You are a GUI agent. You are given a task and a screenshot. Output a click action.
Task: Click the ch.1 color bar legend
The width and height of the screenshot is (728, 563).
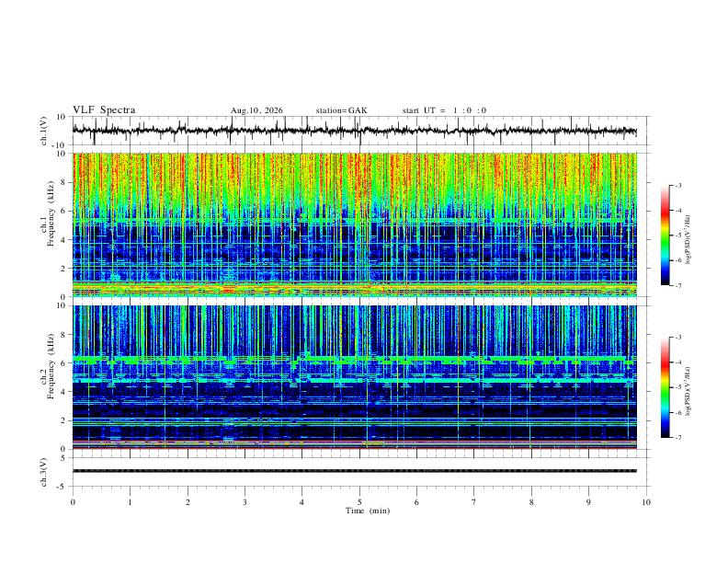pyautogui.click(x=665, y=236)
